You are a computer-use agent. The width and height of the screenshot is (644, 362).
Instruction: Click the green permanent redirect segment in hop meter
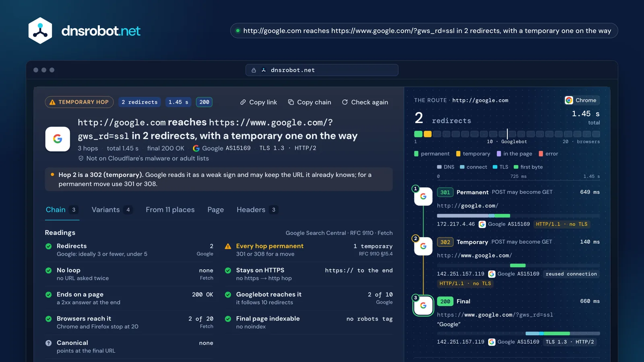pos(418,134)
